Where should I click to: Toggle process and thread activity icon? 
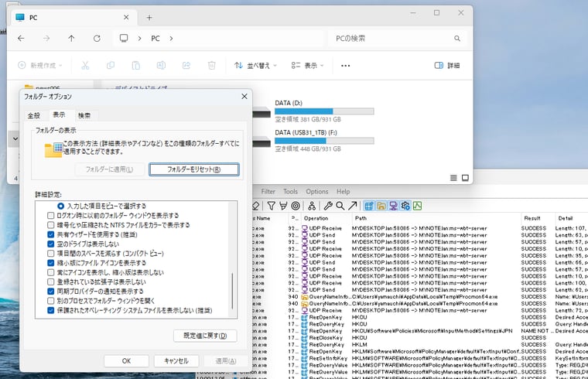click(x=405, y=206)
